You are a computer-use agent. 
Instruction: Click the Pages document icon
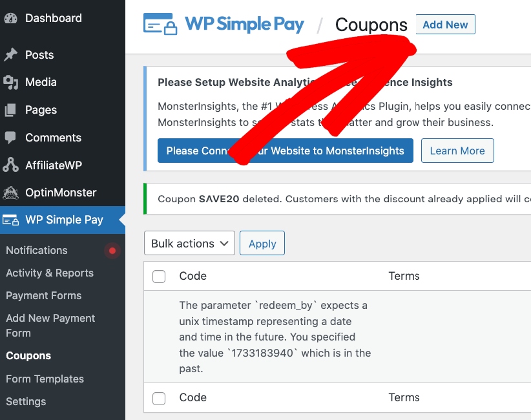click(10, 110)
